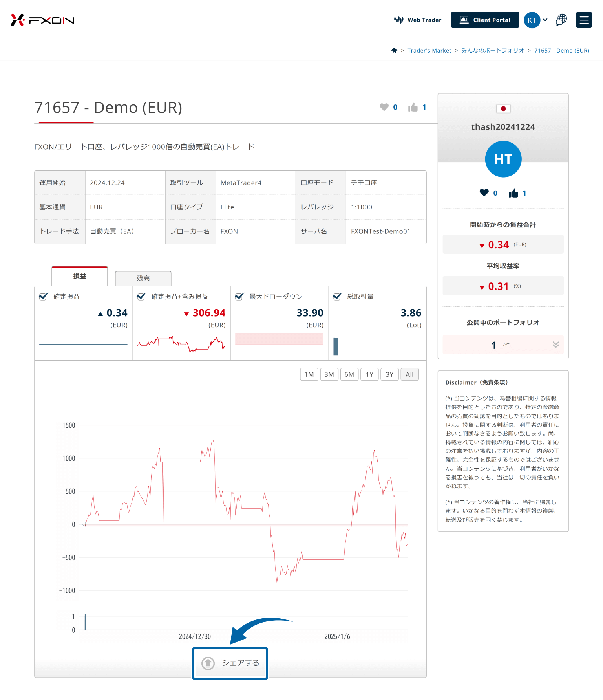Click the KT user avatar

532,20
